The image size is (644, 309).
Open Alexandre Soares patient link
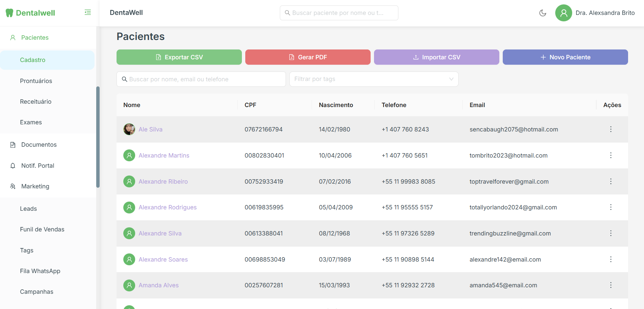tap(163, 259)
